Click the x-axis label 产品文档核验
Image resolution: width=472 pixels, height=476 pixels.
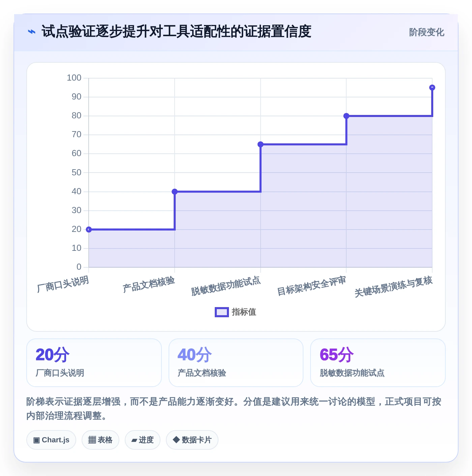(x=149, y=284)
